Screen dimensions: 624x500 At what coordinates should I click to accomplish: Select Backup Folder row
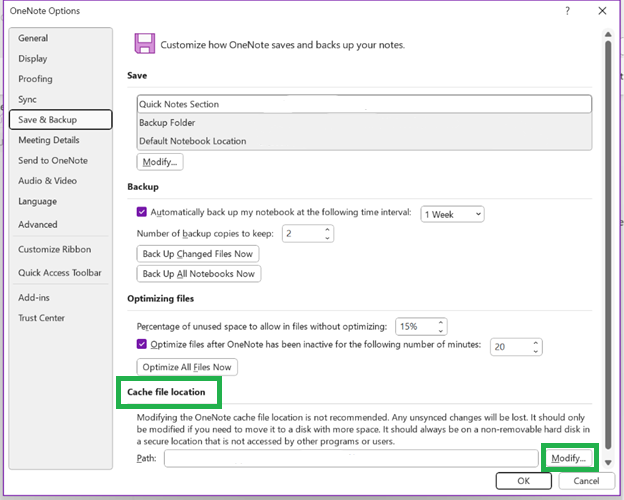(364, 123)
